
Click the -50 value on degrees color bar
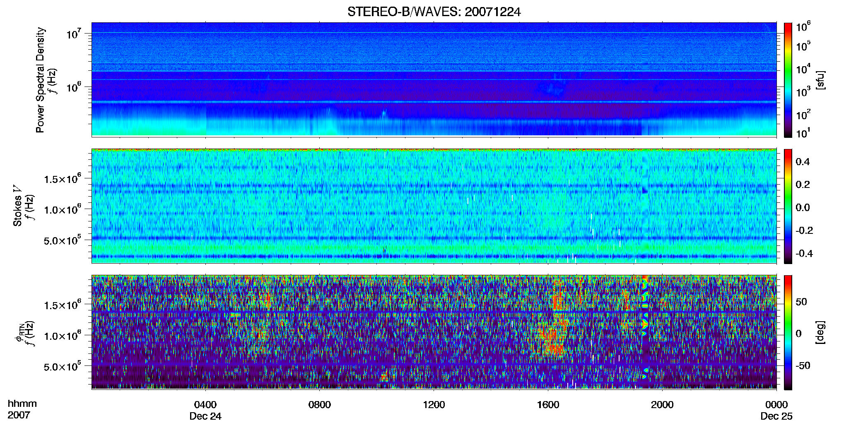(x=803, y=365)
